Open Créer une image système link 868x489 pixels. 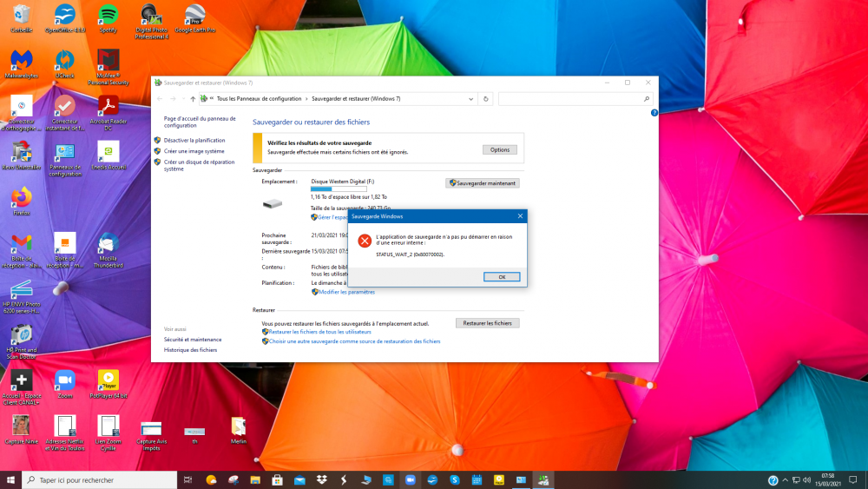(194, 151)
